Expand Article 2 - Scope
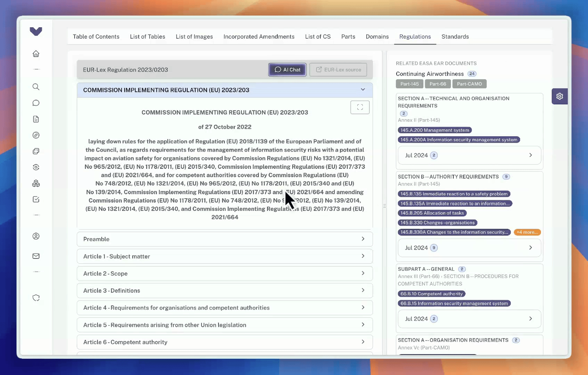This screenshot has height=375, width=588. [225, 273]
